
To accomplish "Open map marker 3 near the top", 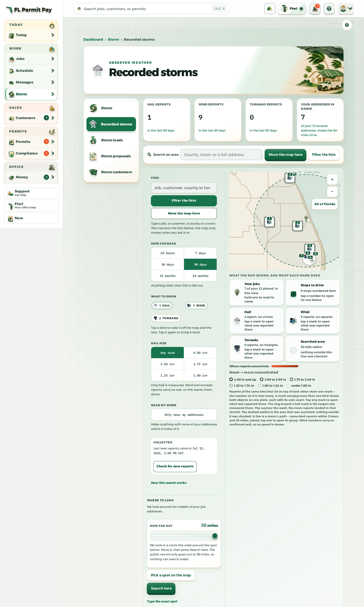I will 290,178.
